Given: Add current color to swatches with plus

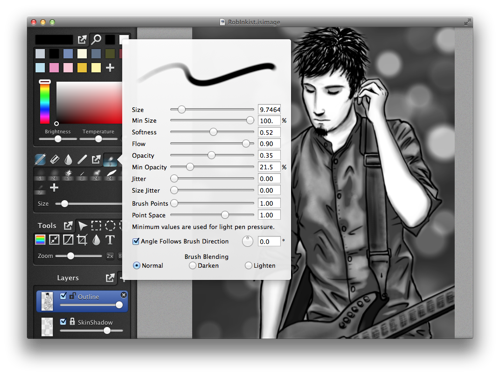Looking at the screenshot, I should (x=110, y=68).
